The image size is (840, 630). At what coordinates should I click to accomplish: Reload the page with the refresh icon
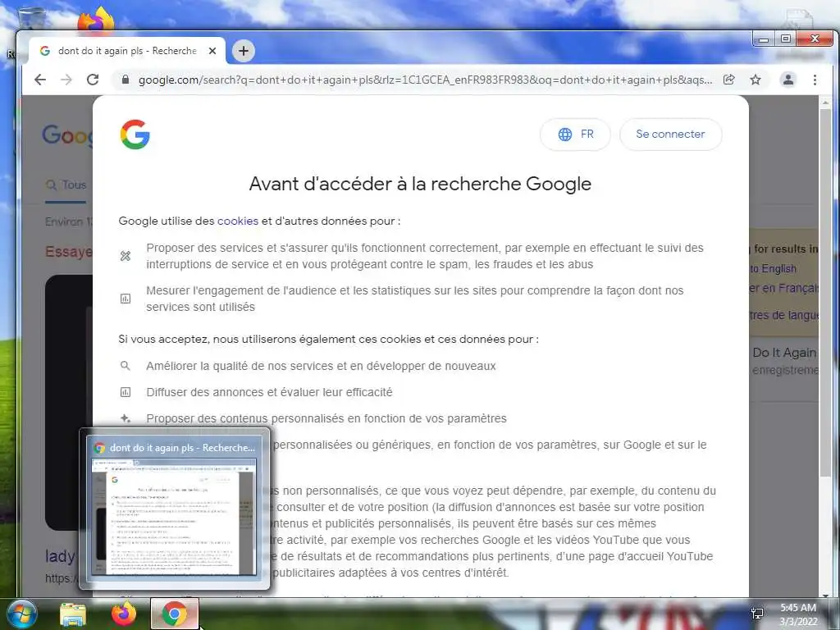coord(93,80)
